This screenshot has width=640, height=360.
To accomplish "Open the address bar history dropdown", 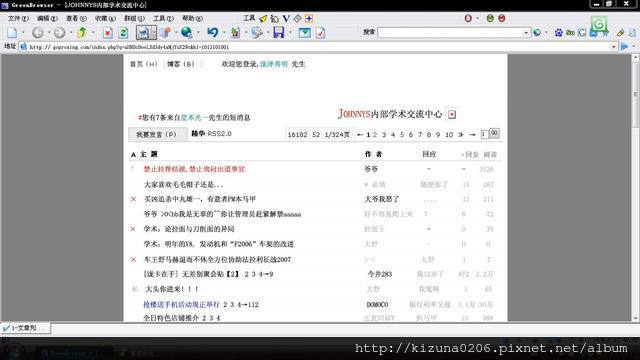I will (613, 47).
